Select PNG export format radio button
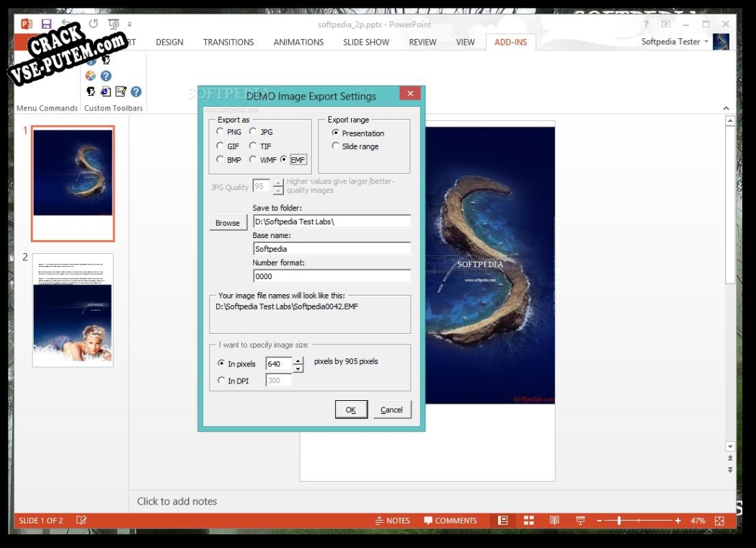The height and width of the screenshot is (548, 756). click(220, 131)
